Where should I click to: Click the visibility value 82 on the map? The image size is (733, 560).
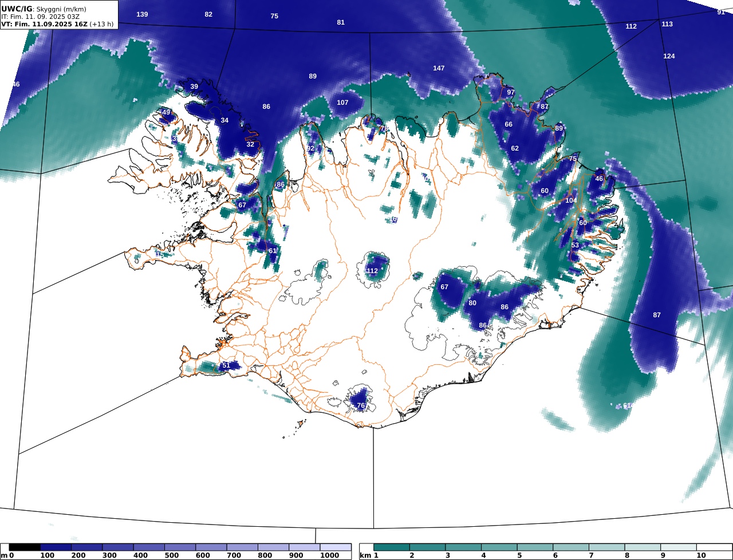(208, 14)
